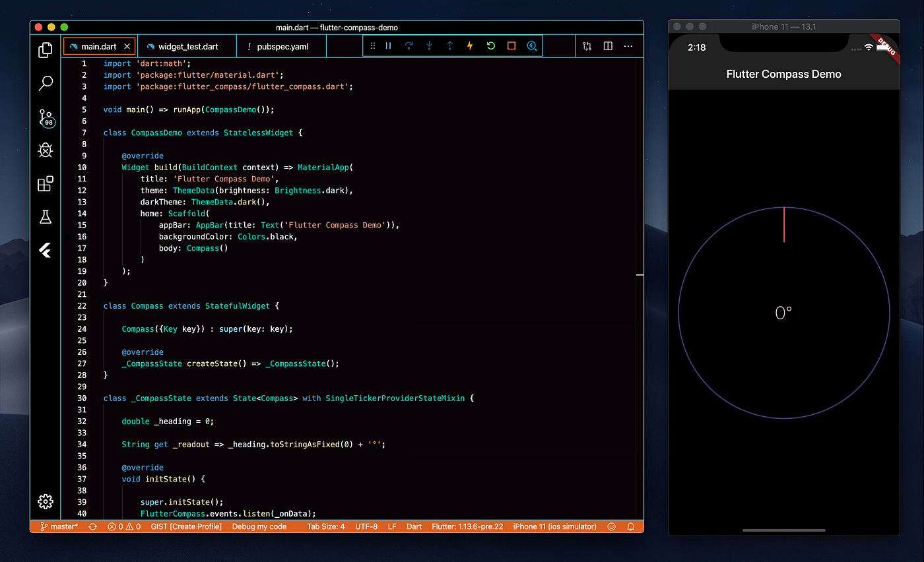Click line number 22 in gutter
The width and height of the screenshot is (924, 562).
click(x=82, y=306)
